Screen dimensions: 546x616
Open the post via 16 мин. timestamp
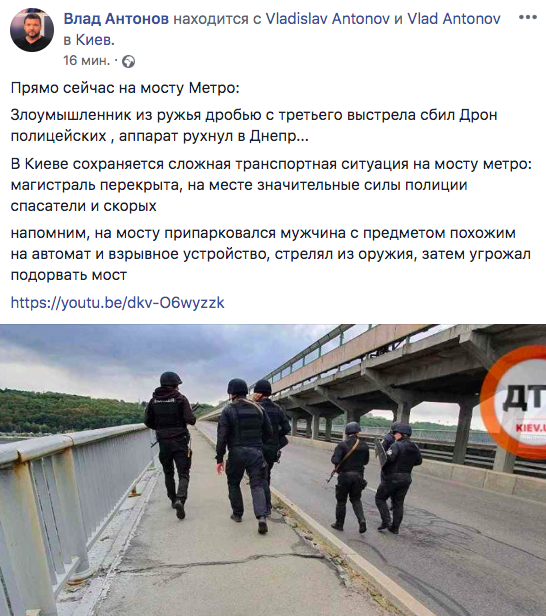click(86, 60)
